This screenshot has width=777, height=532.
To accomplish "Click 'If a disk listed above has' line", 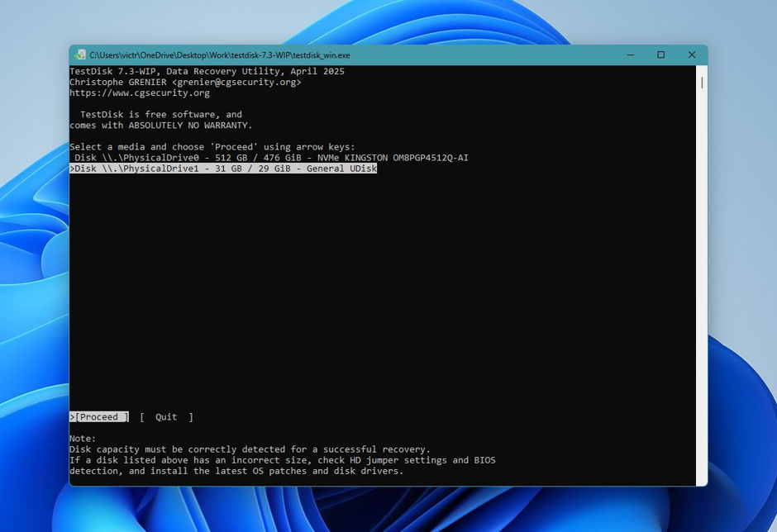I will coord(283,461).
